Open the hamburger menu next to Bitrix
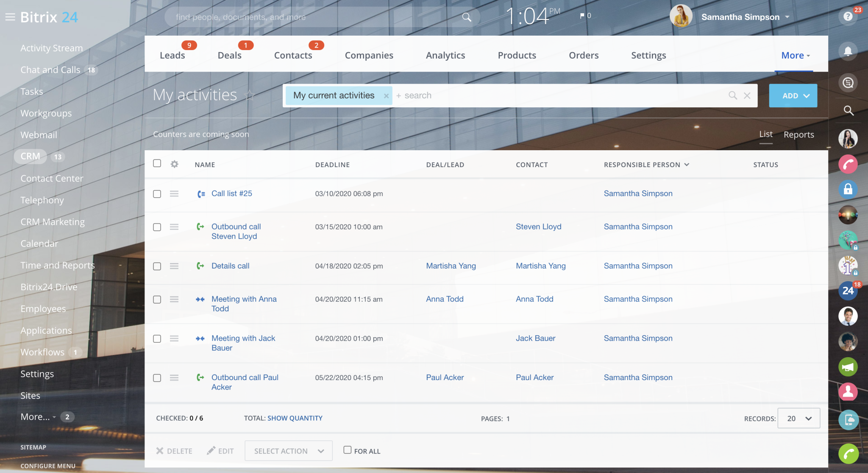Image resolution: width=868 pixels, height=473 pixels. point(10,17)
